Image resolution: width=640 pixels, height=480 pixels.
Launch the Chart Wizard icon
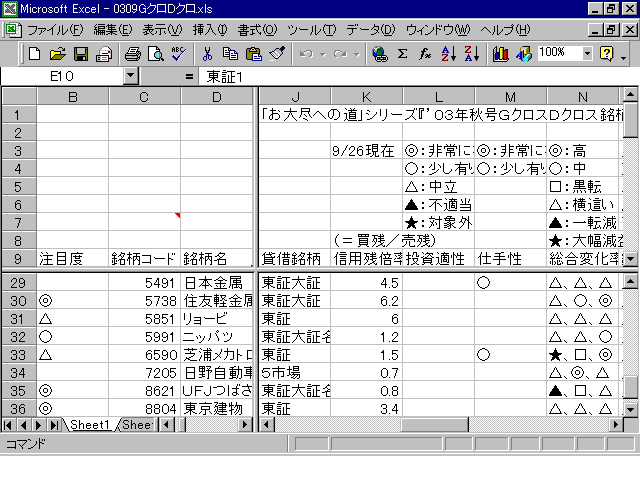[x=500, y=54]
